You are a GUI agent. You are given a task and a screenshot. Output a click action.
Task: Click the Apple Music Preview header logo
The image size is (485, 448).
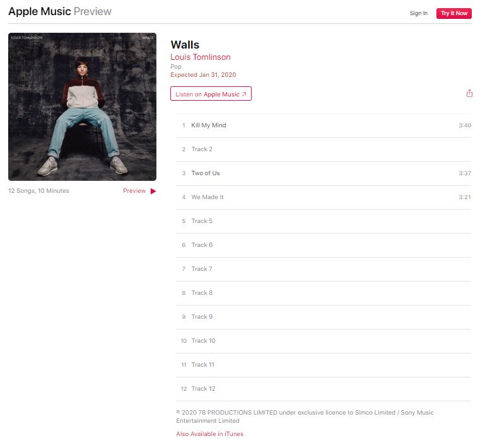[60, 11]
